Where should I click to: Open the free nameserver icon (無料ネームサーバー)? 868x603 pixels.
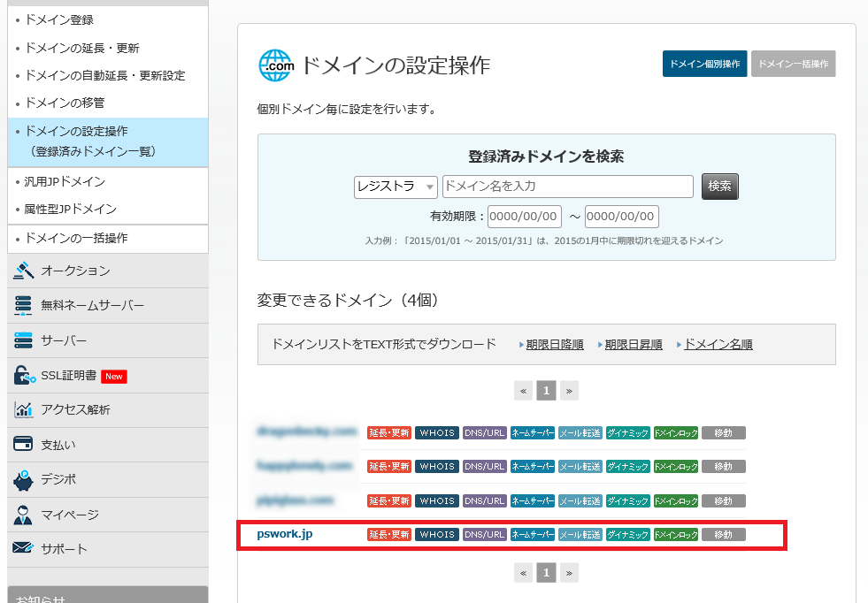click(x=24, y=306)
